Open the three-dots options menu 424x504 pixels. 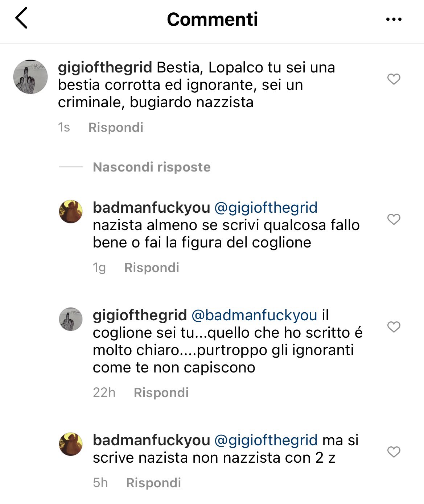click(394, 19)
